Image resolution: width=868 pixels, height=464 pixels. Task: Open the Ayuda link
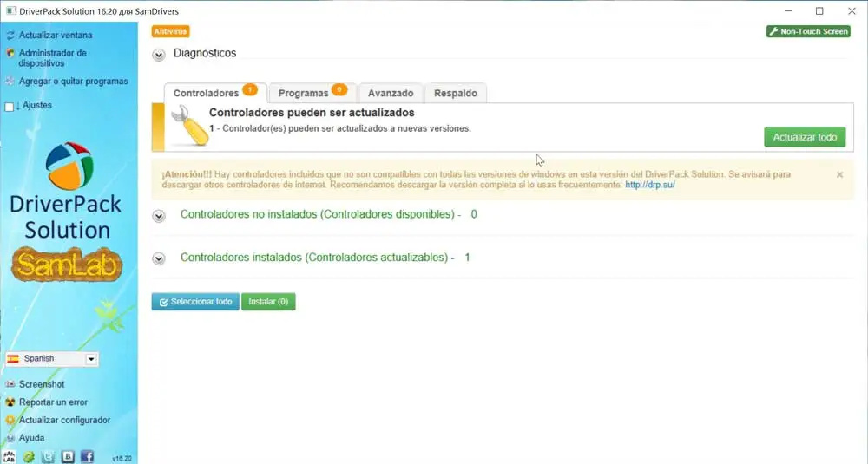pos(31,437)
